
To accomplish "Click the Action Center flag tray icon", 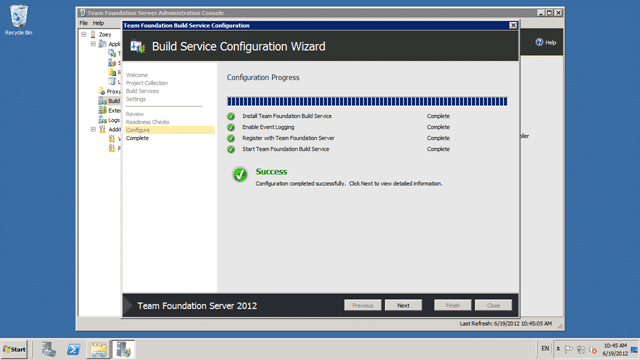I will pos(569,349).
